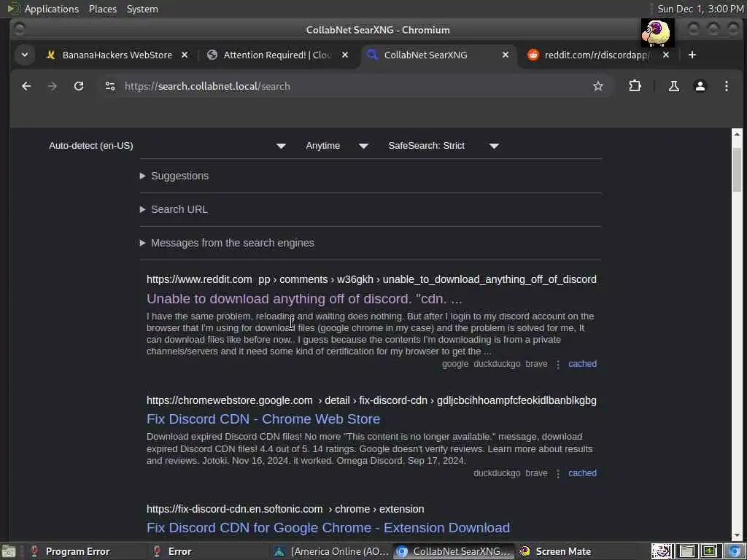The width and height of the screenshot is (747, 560).
Task: Open the tab search chevron button
Action: coord(25,55)
